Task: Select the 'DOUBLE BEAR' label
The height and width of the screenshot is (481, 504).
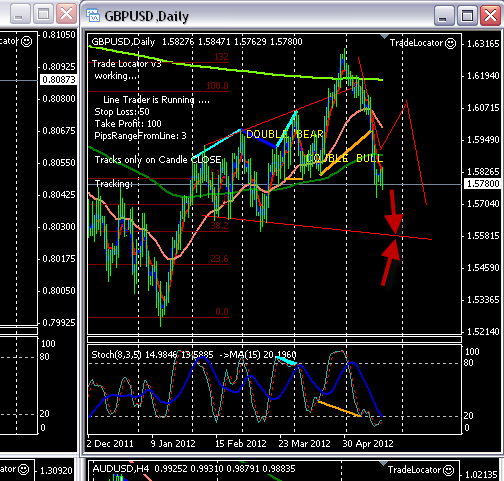Action: pyautogui.click(x=285, y=134)
